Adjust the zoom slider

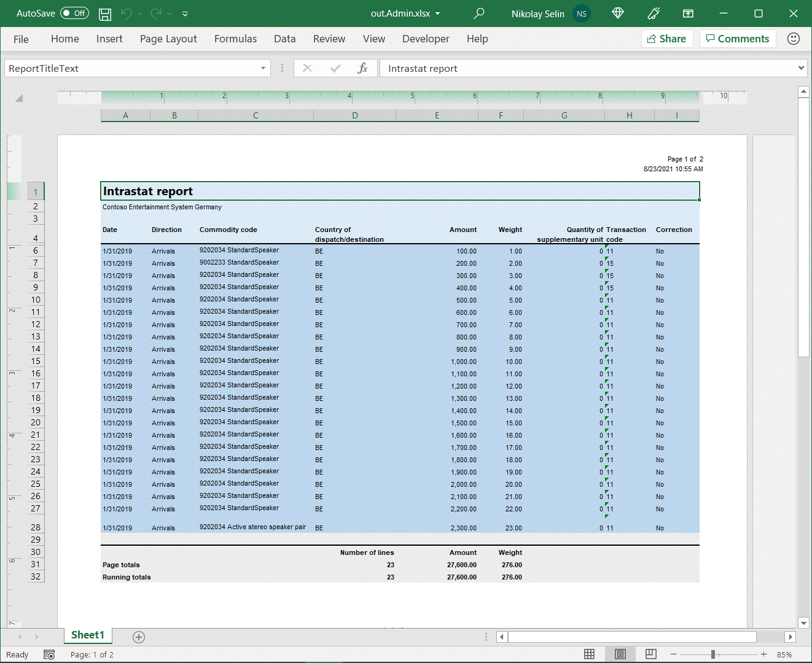click(x=714, y=654)
